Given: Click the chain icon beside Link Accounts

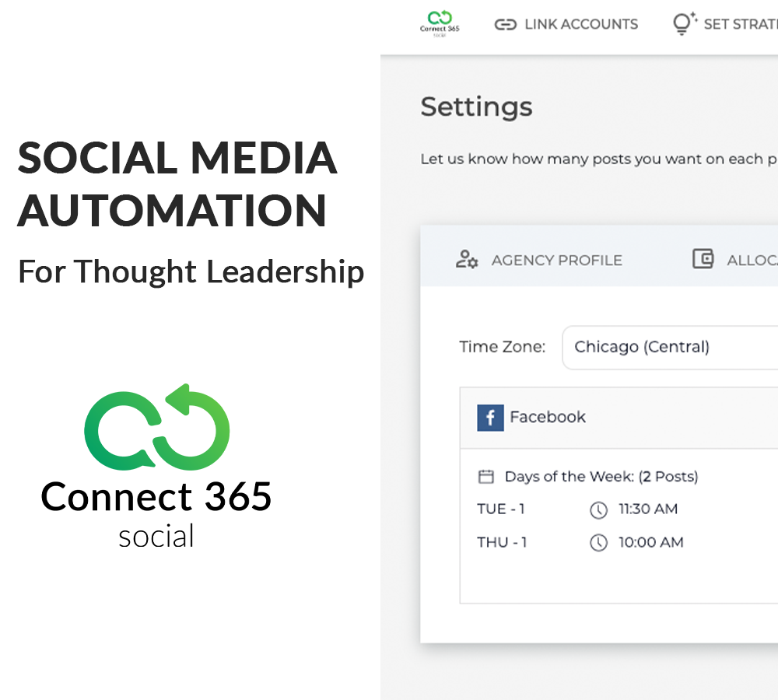Looking at the screenshot, I should (x=505, y=25).
